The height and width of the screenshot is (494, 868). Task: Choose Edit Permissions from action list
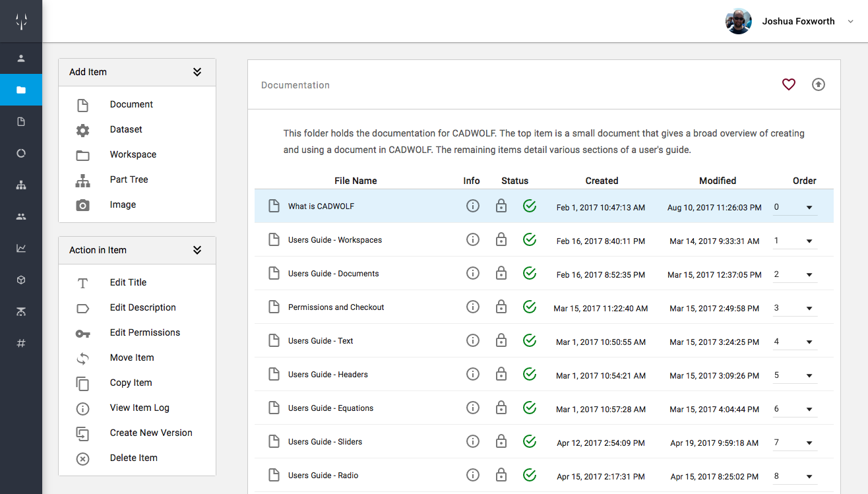click(x=144, y=332)
